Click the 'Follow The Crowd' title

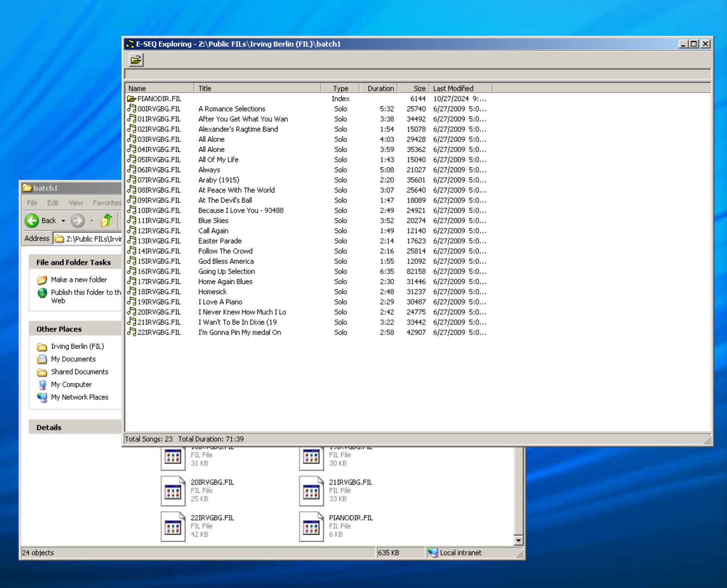point(225,251)
